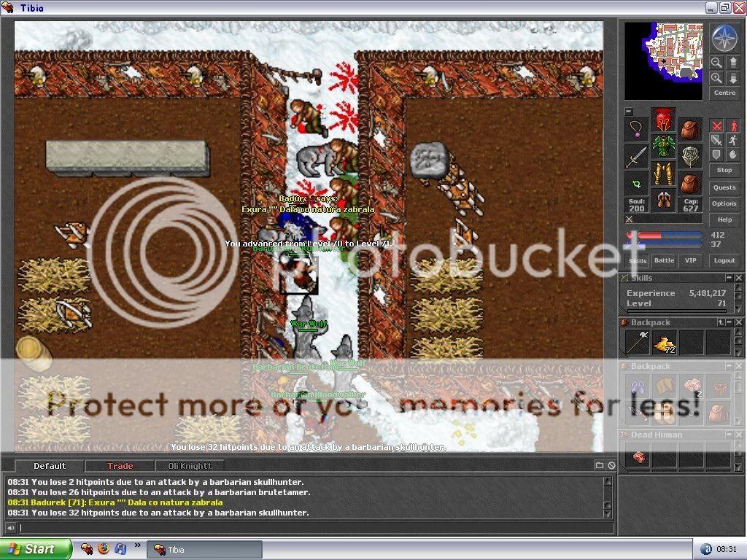Click the chat console vertical scrollbar
Viewport: 747px width, 560px height.
pos(608,497)
